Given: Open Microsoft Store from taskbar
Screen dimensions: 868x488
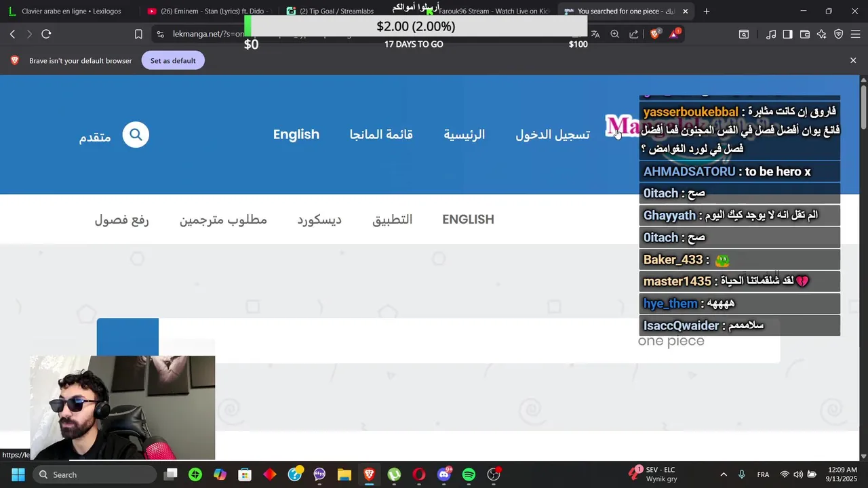Looking at the screenshot, I should point(245,474).
